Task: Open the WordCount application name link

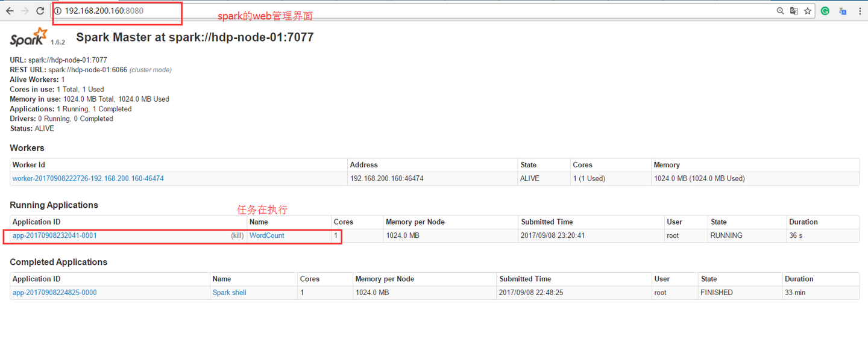Action: (267, 235)
